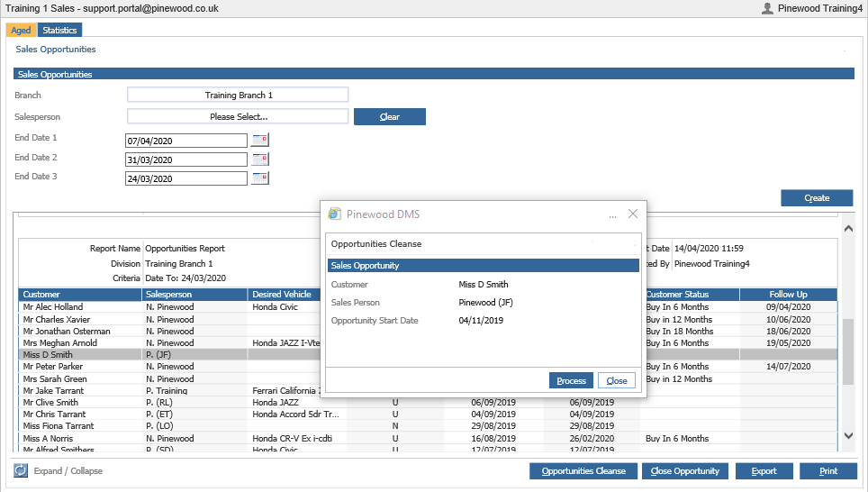
Task: Print the opportunities report
Action: click(828, 471)
